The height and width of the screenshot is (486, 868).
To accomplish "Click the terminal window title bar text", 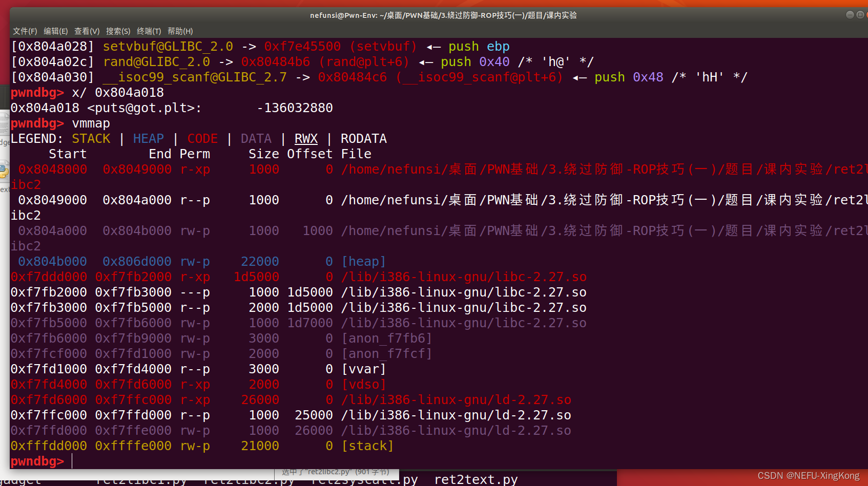I will pyautogui.click(x=443, y=15).
